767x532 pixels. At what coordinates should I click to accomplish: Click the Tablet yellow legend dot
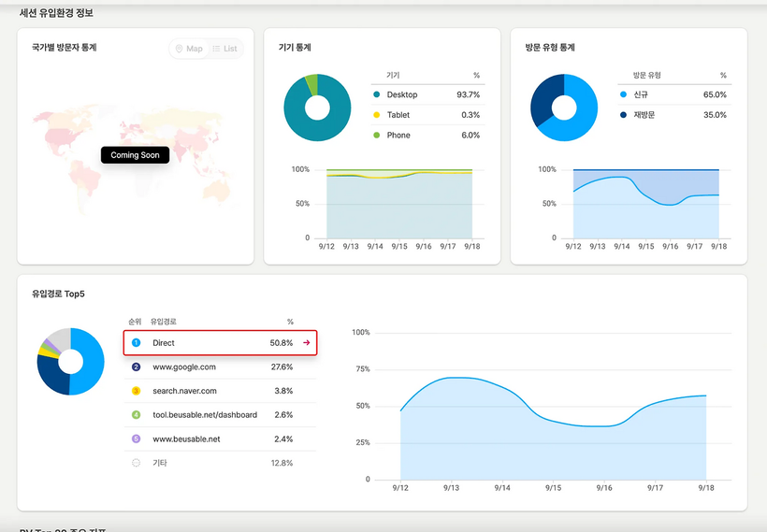377,115
